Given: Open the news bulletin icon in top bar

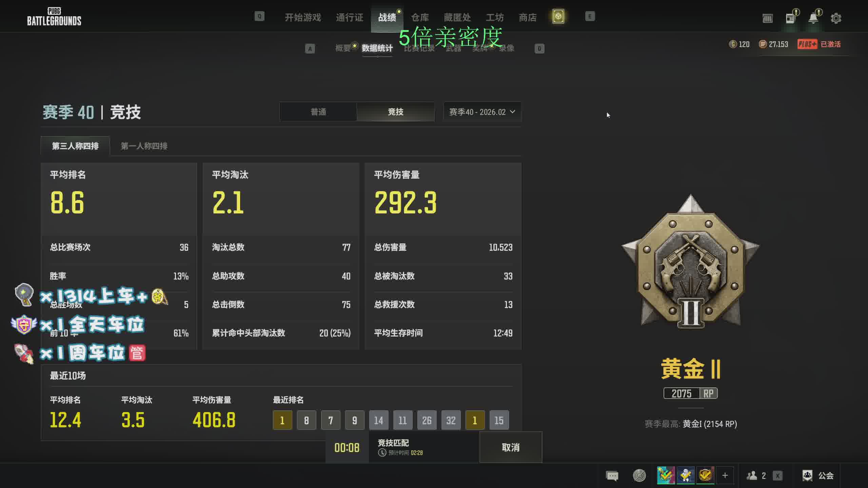Looking at the screenshot, I should point(790,18).
